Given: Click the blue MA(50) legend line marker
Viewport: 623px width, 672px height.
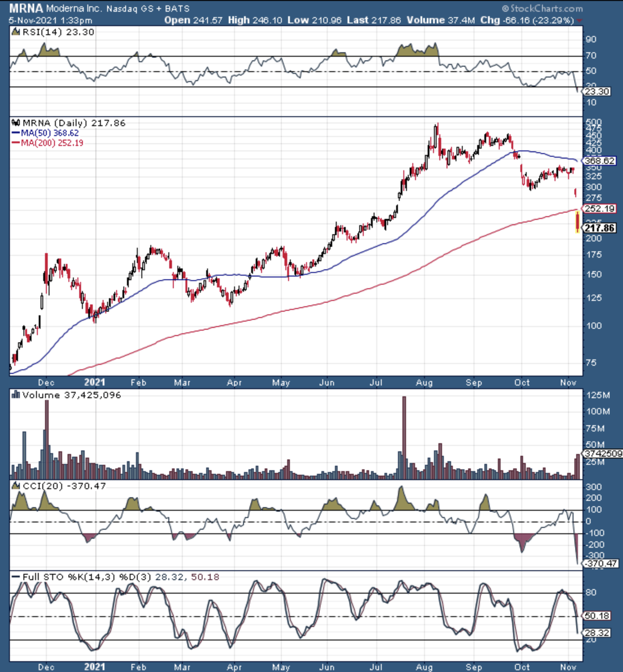Looking at the screenshot, I should click(16, 133).
